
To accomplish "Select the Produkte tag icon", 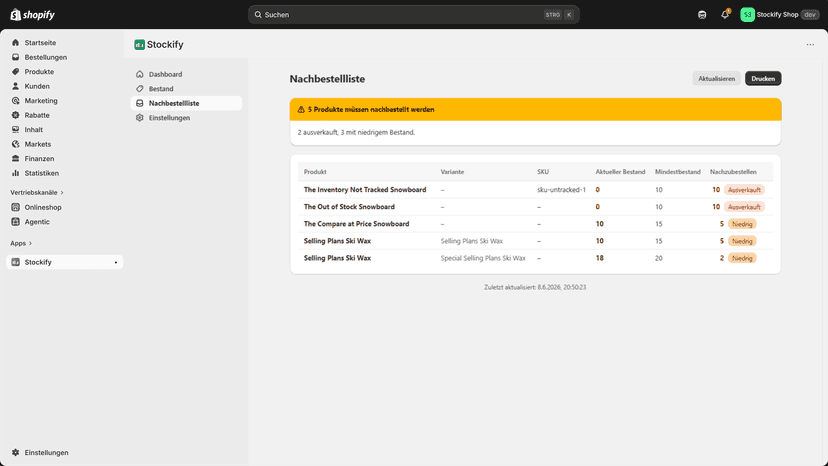I will tap(15, 72).
